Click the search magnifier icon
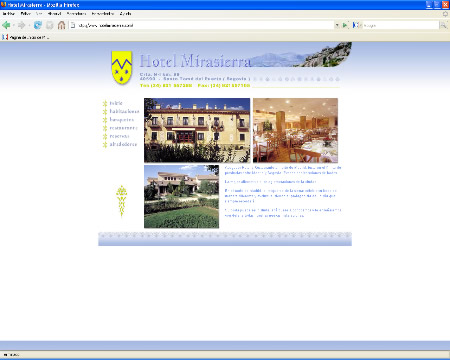This screenshot has height=360, width=450. click(443, 25)
